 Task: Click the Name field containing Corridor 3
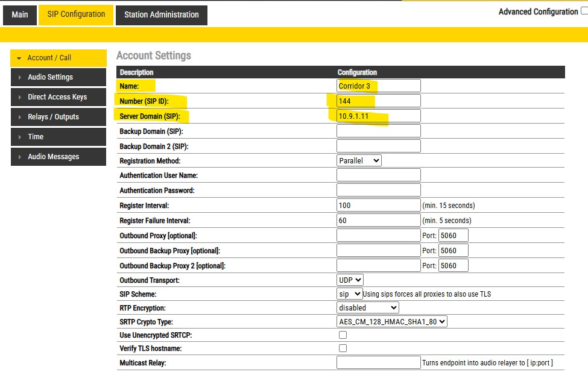(x=378, y=86)
